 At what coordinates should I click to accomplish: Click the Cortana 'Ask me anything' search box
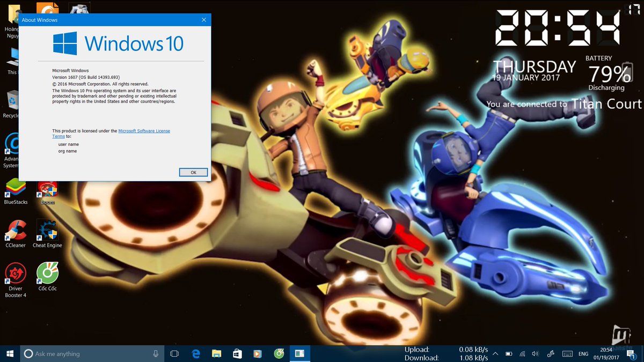click(x=92, y=353)
